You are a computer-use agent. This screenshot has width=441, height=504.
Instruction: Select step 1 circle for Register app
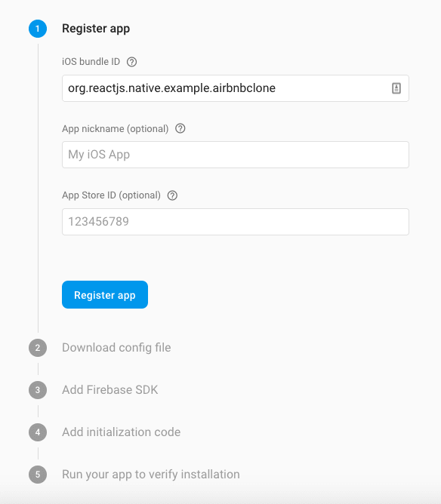point(38,29)
